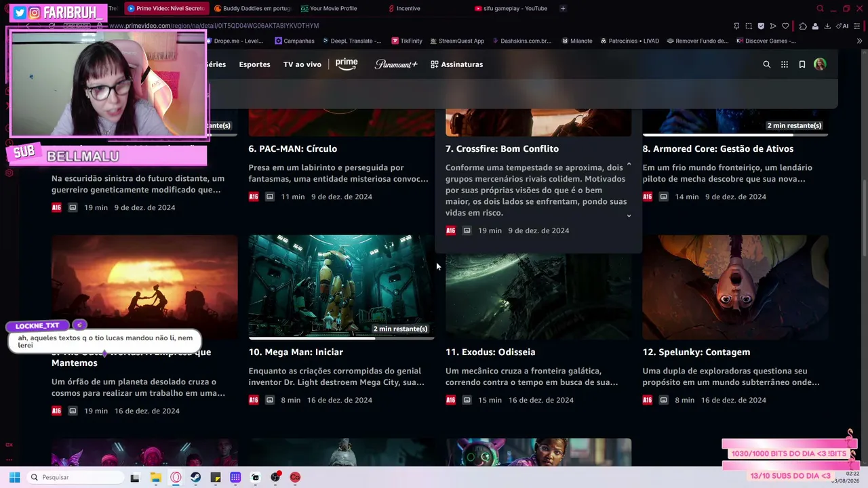Screen dimensions: 868x488
Task: Click the Task View taskbar icon
Action: (x=135, y=477)
